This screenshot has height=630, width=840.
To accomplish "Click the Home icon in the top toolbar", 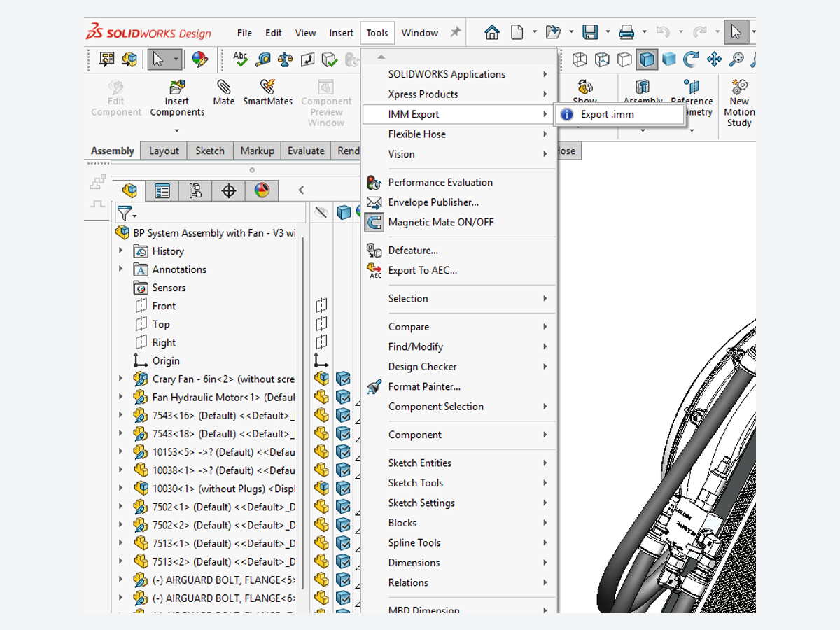I will pyautogui.click(x=492, y=32).
